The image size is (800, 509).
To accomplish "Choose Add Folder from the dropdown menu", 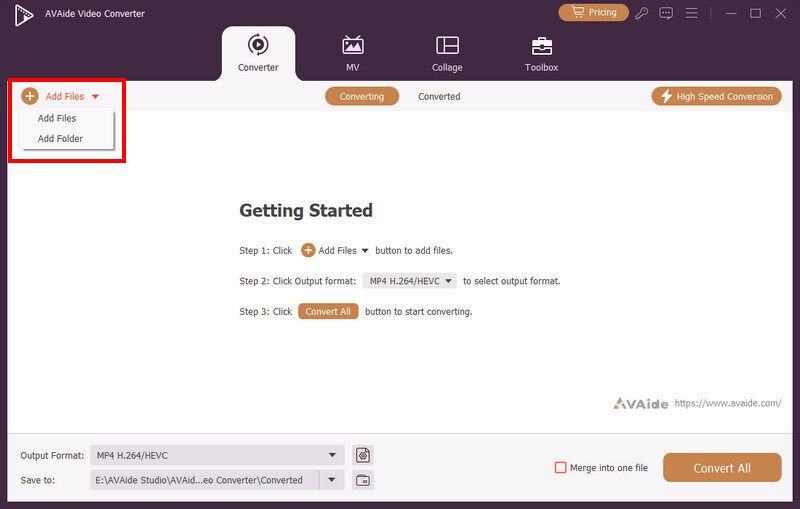I will tap(60, 139).
